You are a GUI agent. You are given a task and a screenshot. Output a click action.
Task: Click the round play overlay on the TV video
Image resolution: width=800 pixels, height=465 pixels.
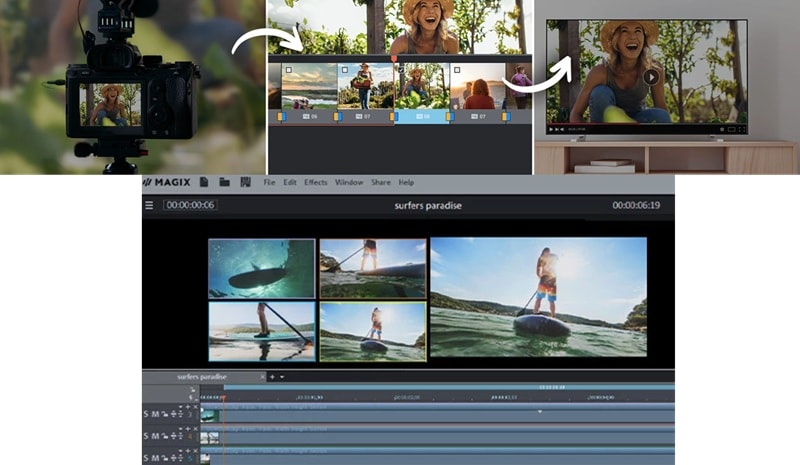pos(651,77)
